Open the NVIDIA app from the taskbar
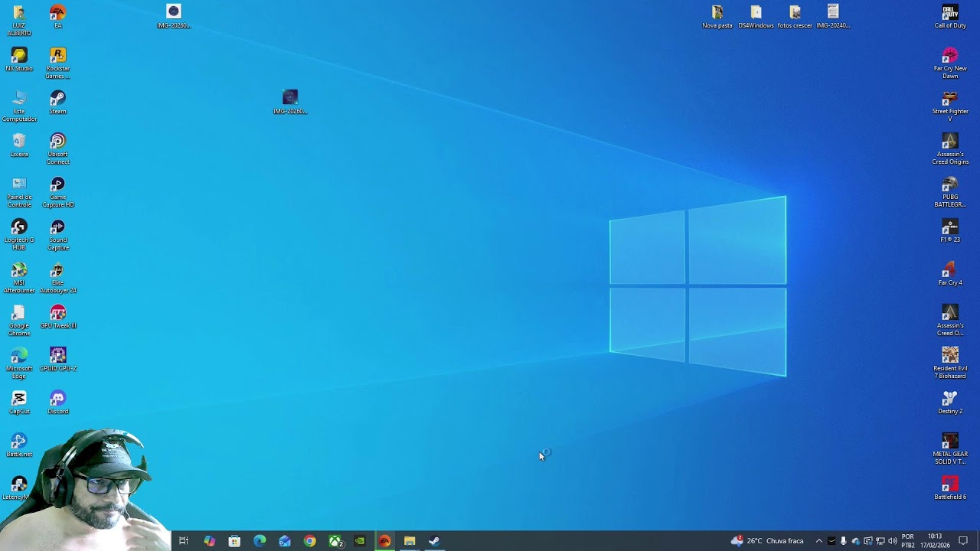Viewport: 980px width, 551px height. 360,541
